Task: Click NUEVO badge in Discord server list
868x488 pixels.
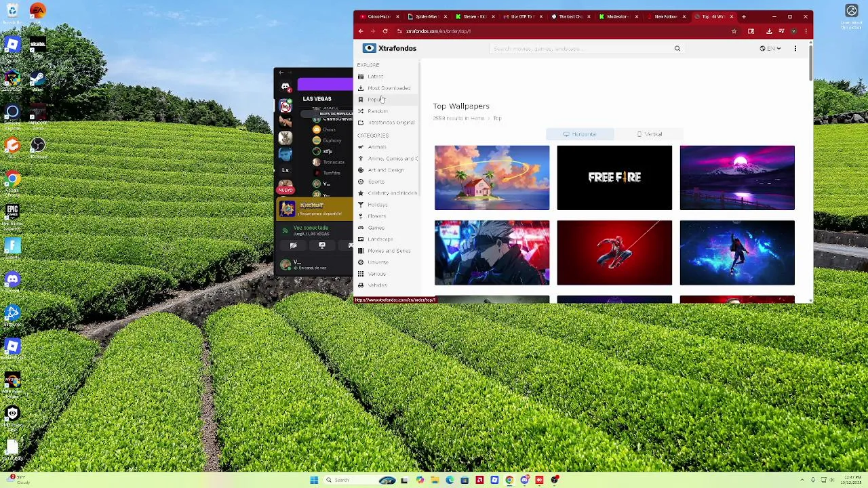Action: tap(285, 190)
